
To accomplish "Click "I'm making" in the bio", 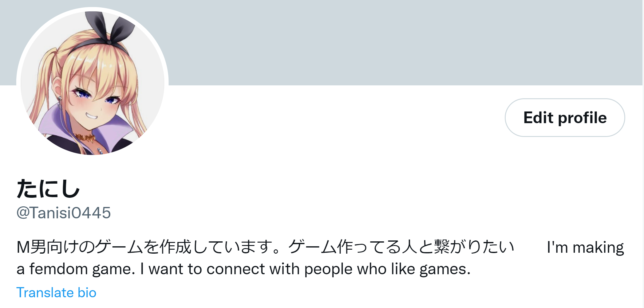I will (585, 247).
